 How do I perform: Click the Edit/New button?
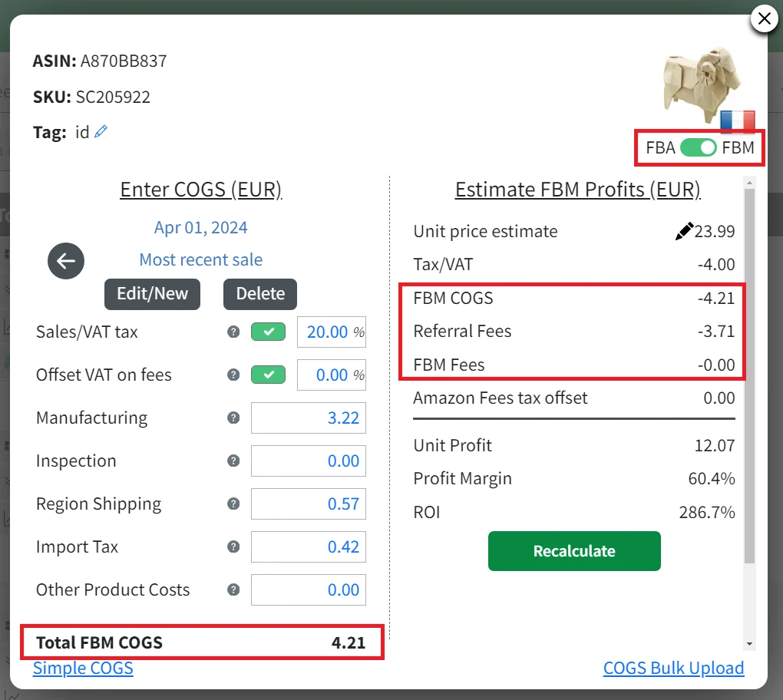[x=152, y=294]
